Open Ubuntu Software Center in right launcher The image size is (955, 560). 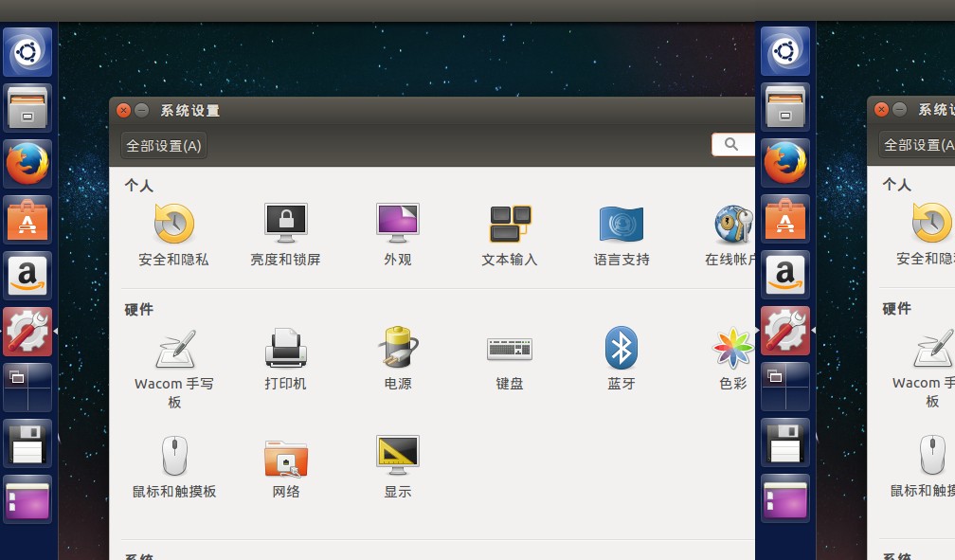tap(785, 220)
